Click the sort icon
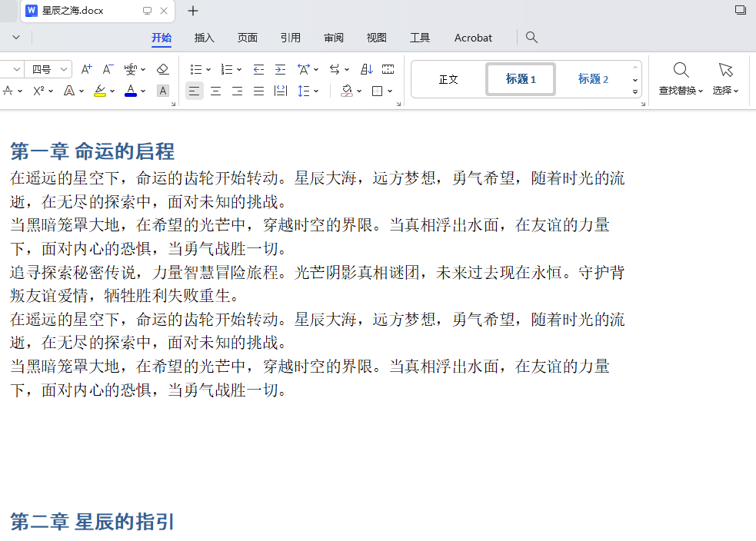Screen dimensions: 756x541 [x=367, y=69]
